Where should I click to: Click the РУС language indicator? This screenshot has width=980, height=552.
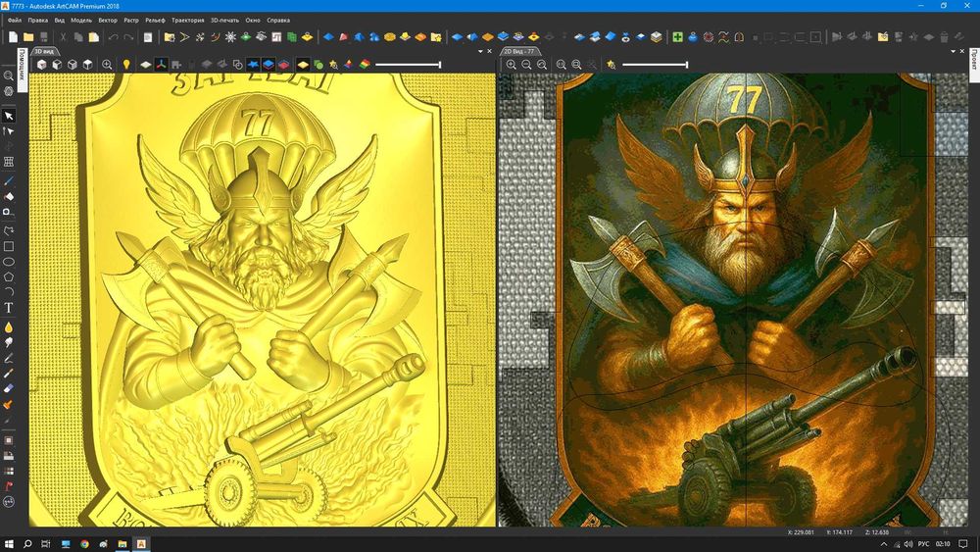pos(924,544)
